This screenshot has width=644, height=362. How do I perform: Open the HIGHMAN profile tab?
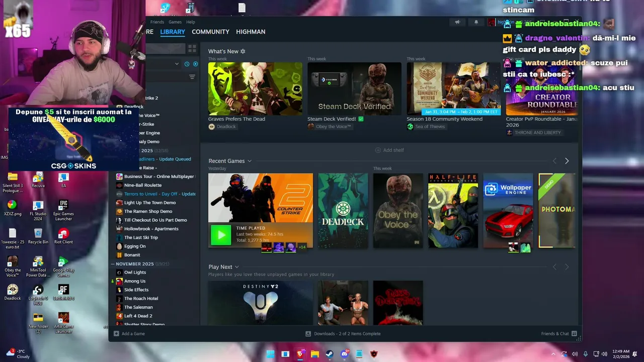(x=251, y=32)
